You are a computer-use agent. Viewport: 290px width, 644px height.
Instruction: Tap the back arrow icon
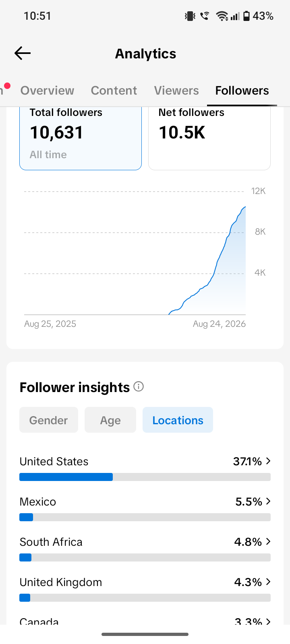(23, 53)
